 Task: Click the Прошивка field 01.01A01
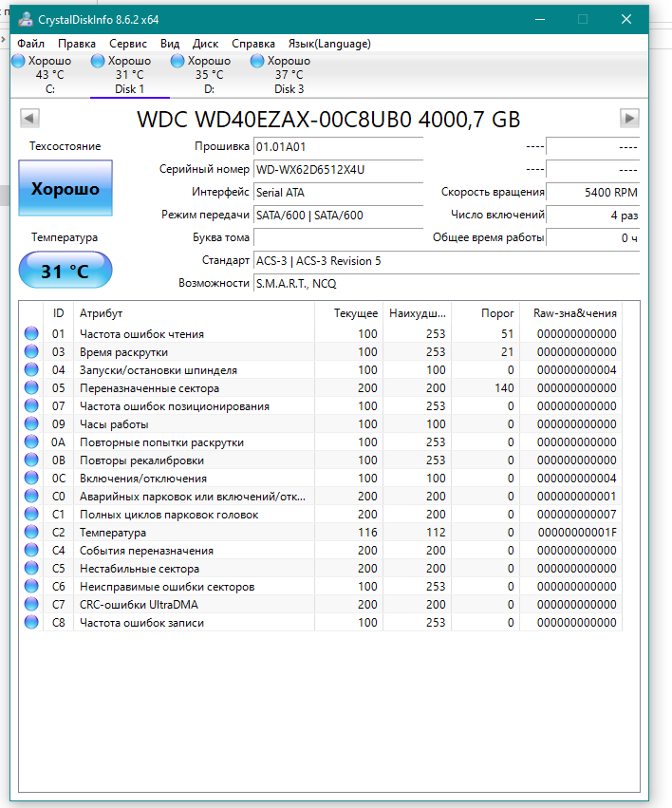pos(338,147)
